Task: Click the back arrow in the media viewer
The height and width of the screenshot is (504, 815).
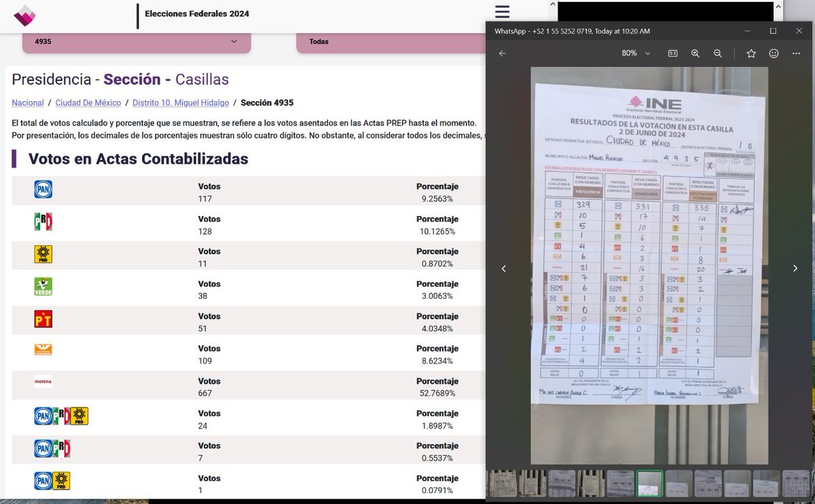Action: [502, 53]
